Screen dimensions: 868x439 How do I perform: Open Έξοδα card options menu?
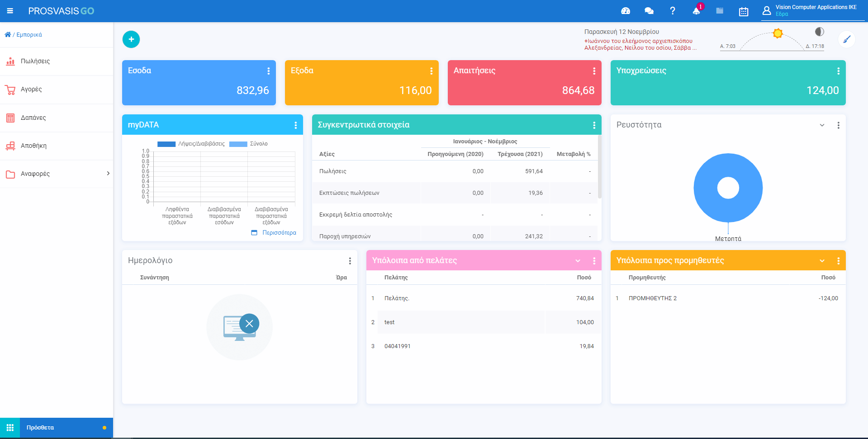tap(432, 71)
